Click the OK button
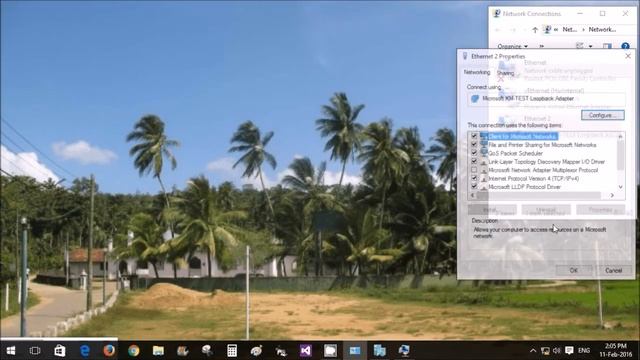This screenshot has height=360, width=640. point(573,270)
